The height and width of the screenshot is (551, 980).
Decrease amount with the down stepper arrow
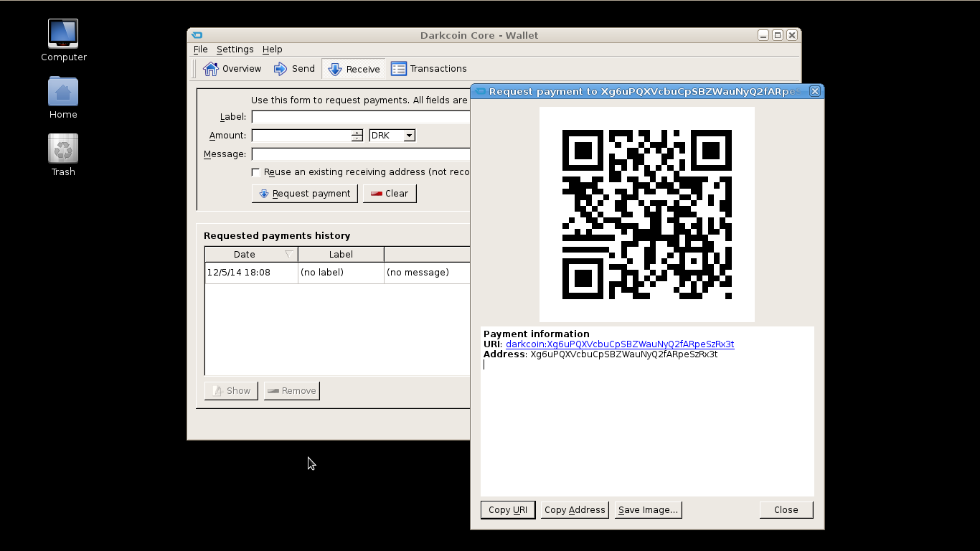pyautogui.click(x=357, y=138)
